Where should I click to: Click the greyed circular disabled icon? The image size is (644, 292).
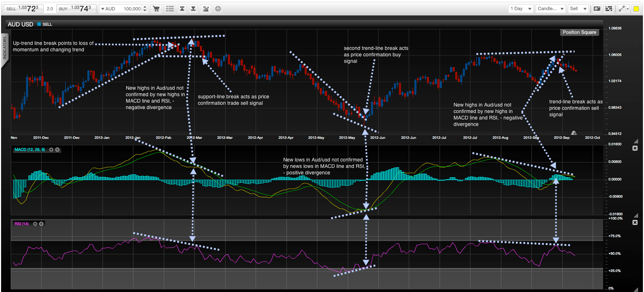tap(218, 9)
